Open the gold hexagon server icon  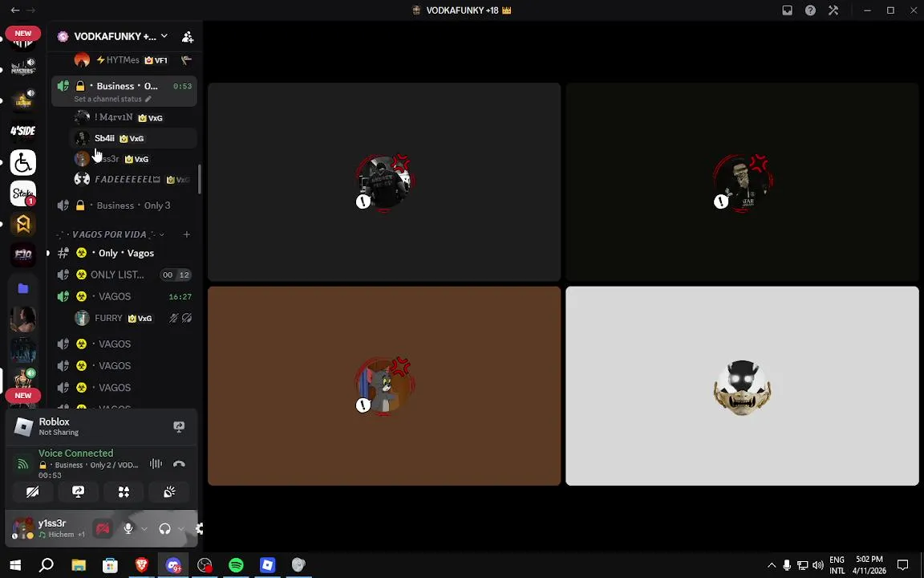tap(23, 224)
